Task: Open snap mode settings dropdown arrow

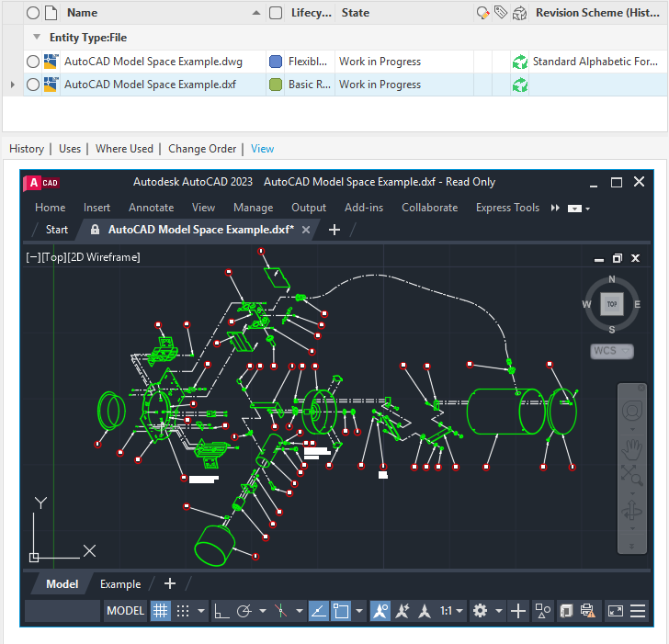Action: 201,611
